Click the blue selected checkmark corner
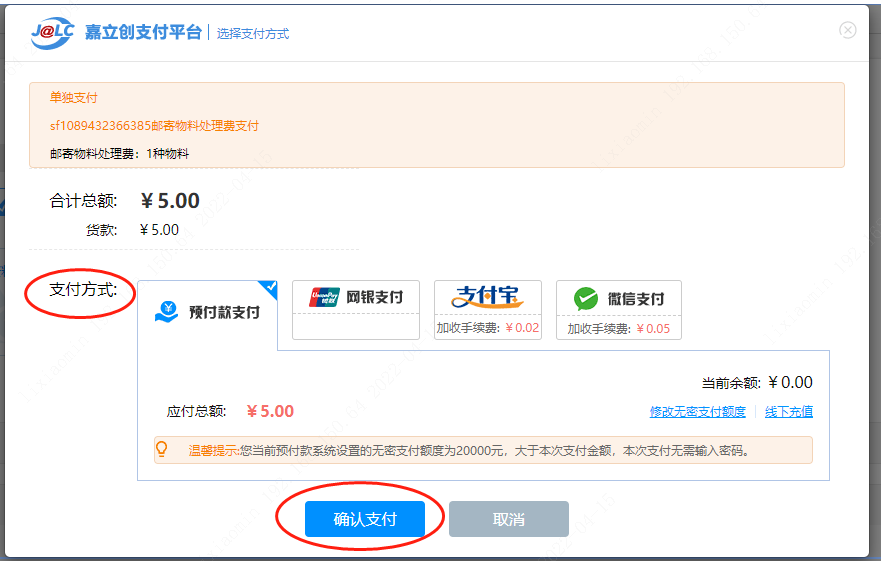The height and width of the screenshot is (561, 881). click(x=268, y=289)
